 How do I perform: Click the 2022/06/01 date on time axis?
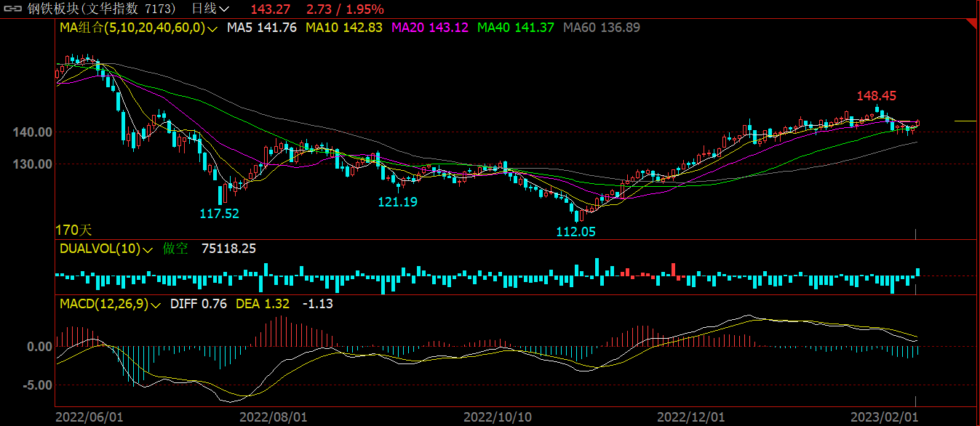coord(89,417)
